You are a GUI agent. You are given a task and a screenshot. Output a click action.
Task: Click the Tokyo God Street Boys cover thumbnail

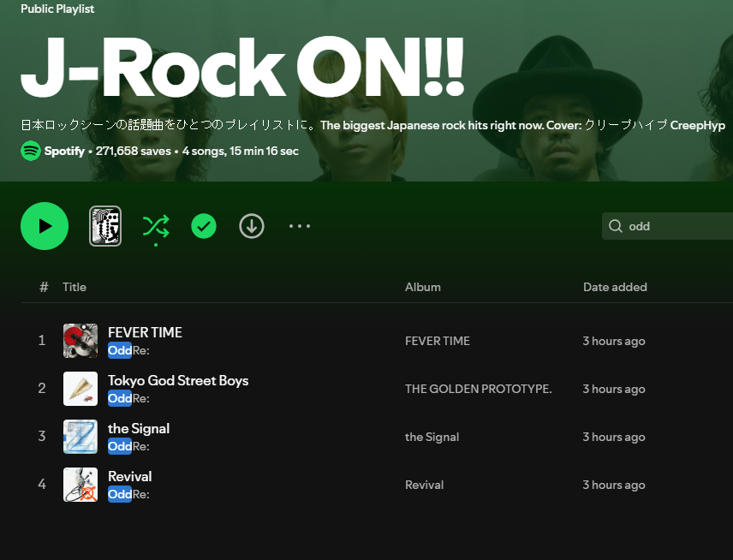coord(80,389)
